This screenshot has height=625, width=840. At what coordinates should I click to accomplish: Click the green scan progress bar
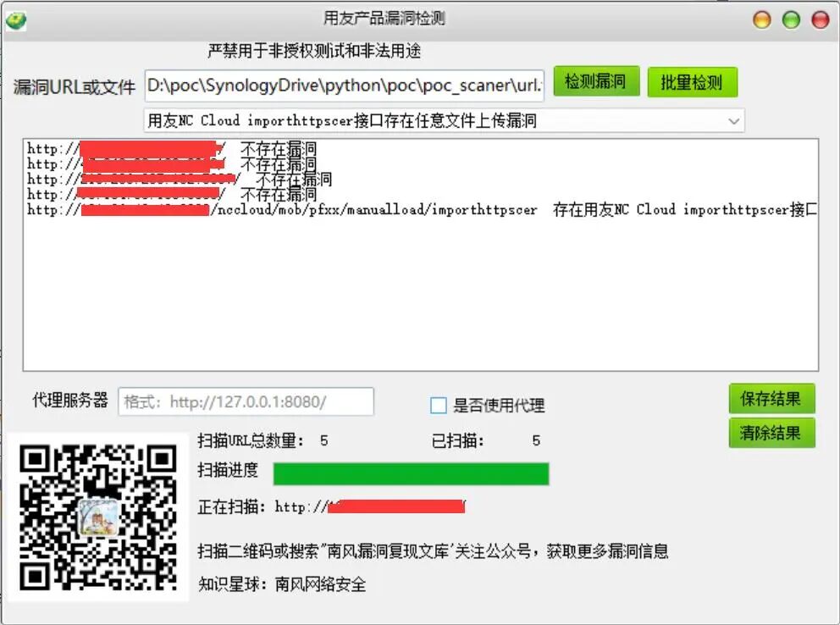(x=411, y=474)
